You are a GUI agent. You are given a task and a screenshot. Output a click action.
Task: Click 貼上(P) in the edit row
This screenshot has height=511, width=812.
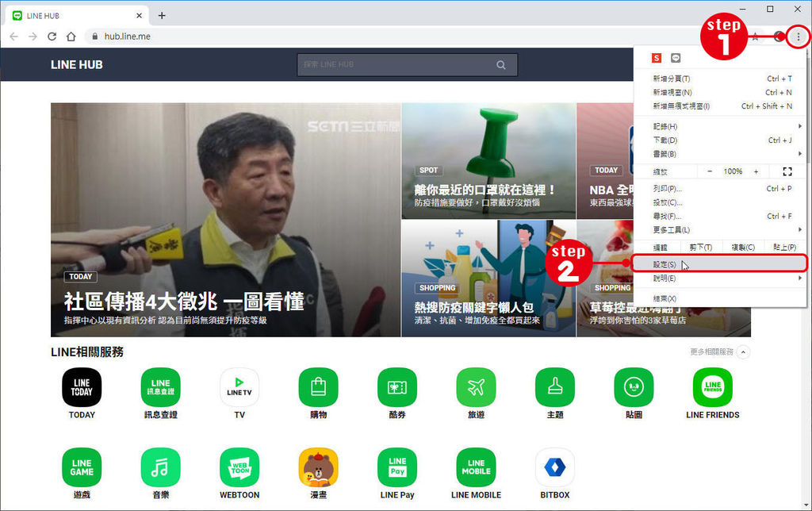click(x=784, y=248)
